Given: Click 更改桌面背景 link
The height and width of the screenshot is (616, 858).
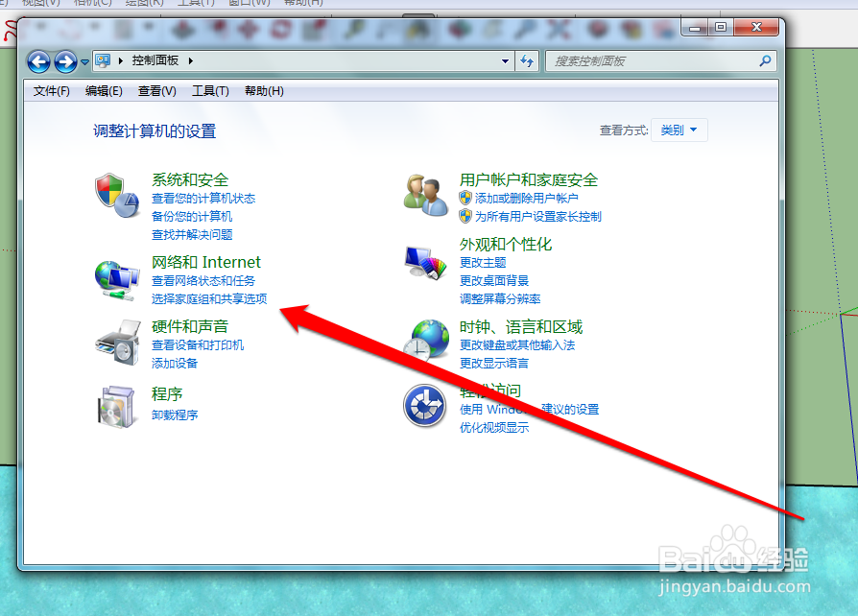Looking at the screenshot, I should (x=494, y=280).
